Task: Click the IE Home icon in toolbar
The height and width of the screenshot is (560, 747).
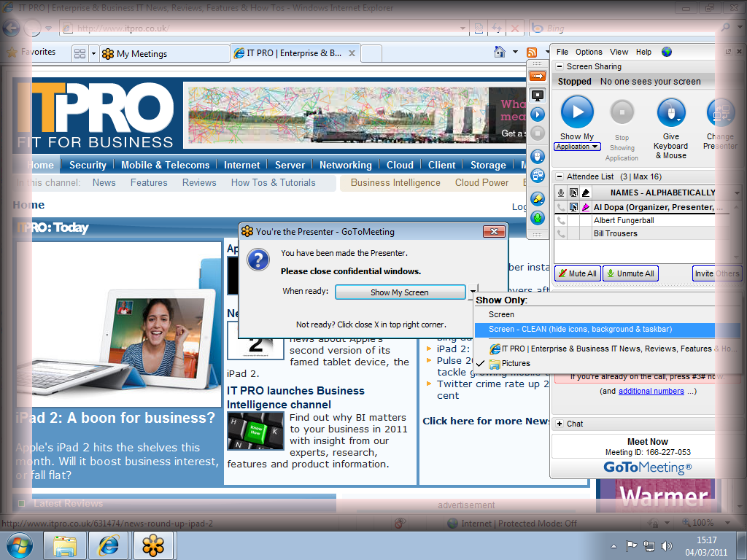Action: tap(499, 52)
